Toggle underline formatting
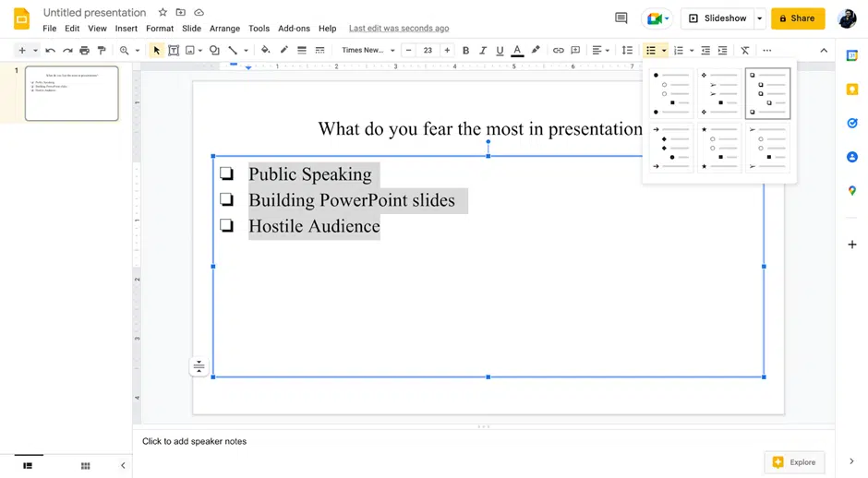This screenshot has height=478, width=868. [x=500, y=51]
